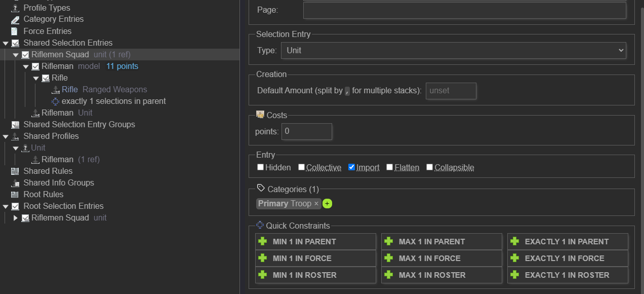The image size is (644, 294).
Task: Click the Category Entries icon
Action: tap(15, 20)
